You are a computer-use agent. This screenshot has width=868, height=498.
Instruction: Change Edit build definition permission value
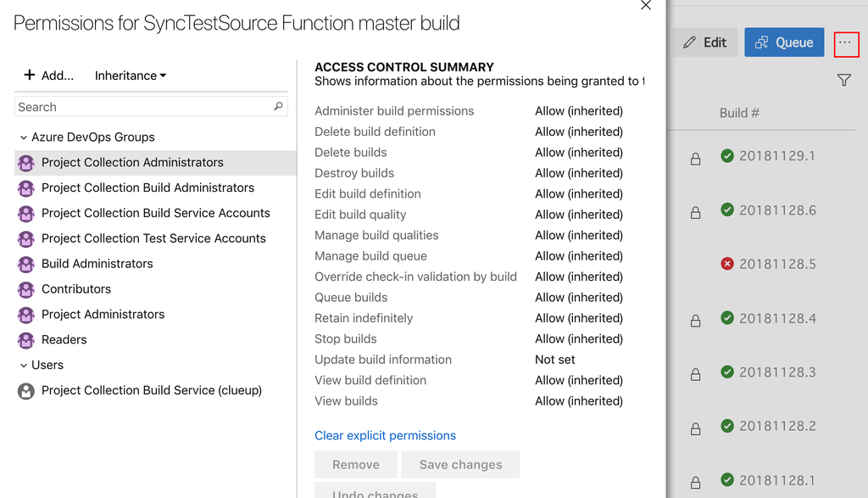[x=578, y=194]
